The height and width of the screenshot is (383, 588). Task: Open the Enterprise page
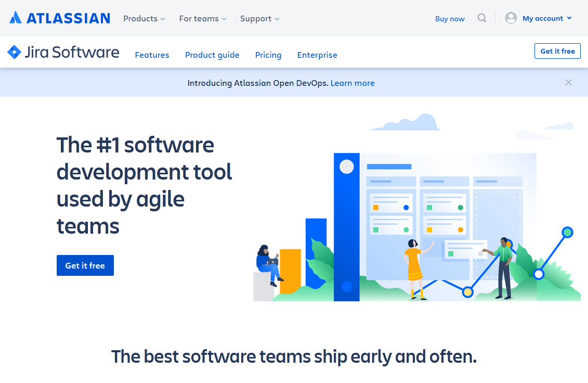click(317, 55)
